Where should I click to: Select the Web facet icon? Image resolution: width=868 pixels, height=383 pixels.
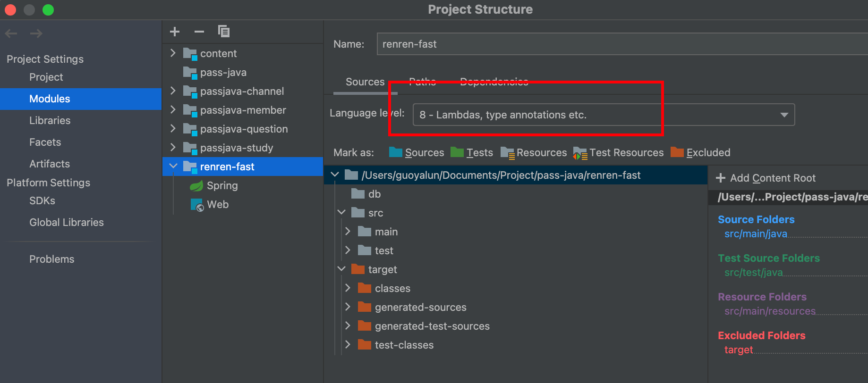pos(196,205)
